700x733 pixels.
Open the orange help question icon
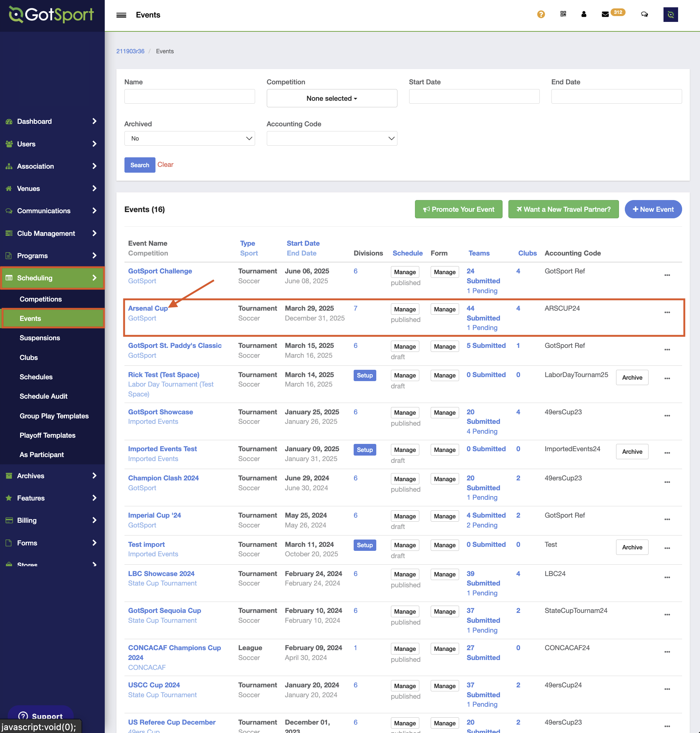[x=541, y=14]
